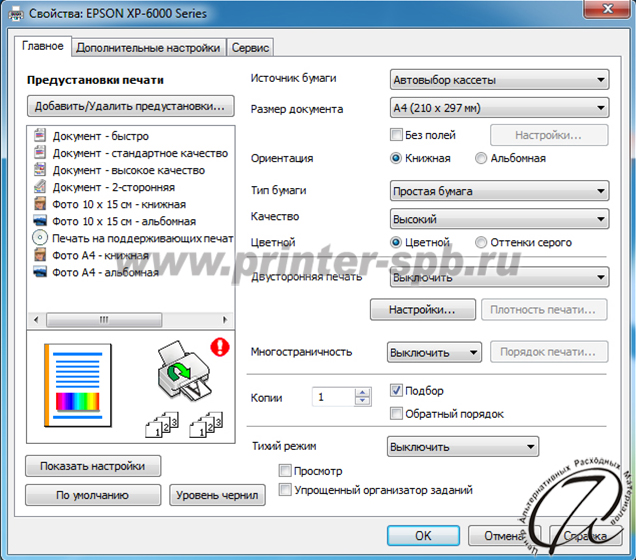Viewport: 636px width, 560px height.
Task: Tick the 'Просмотр' checkbox
Action: [285, 471]
